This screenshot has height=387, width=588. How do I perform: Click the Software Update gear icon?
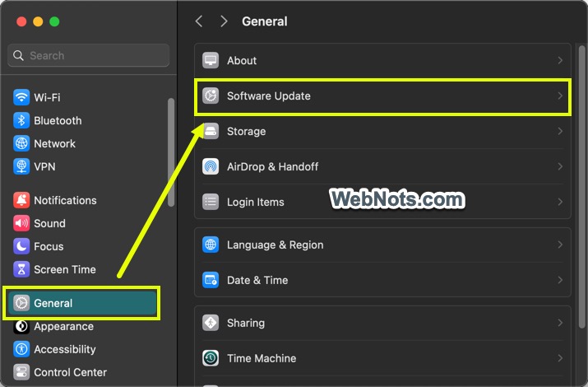click(211, 96)
